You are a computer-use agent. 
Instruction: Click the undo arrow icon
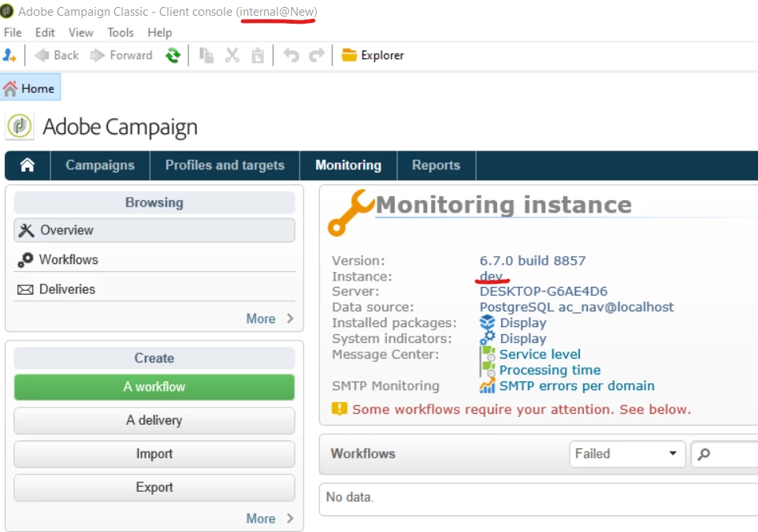291,55
